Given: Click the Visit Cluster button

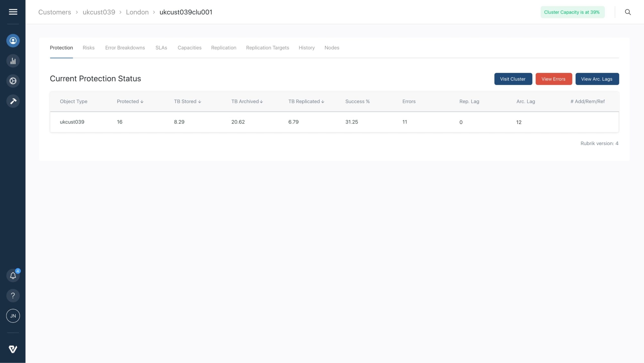Looking at the screenshot, I should [x=513, y=79].
